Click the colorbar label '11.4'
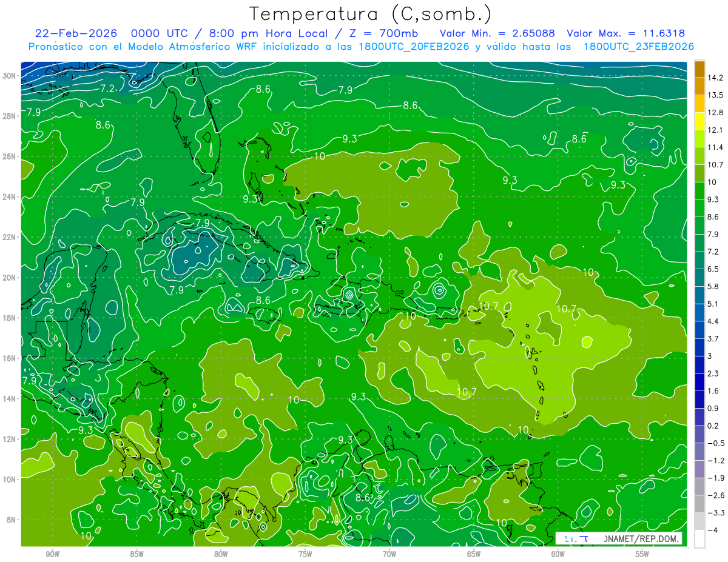 coord(715,147)
